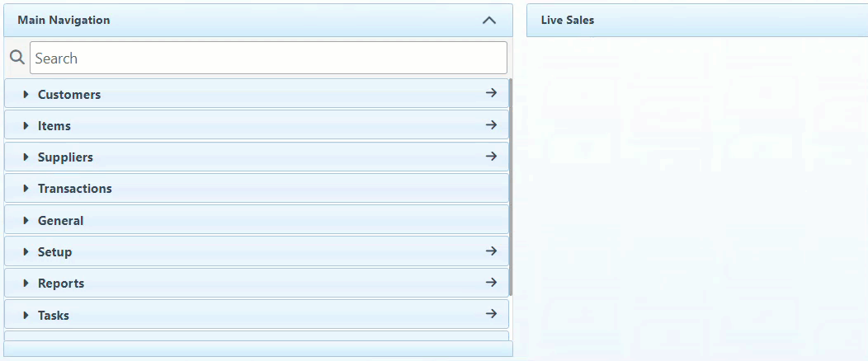Click the magnifying glass search icon
This screenshot has height=361, width=868.
tap(16, 58)
